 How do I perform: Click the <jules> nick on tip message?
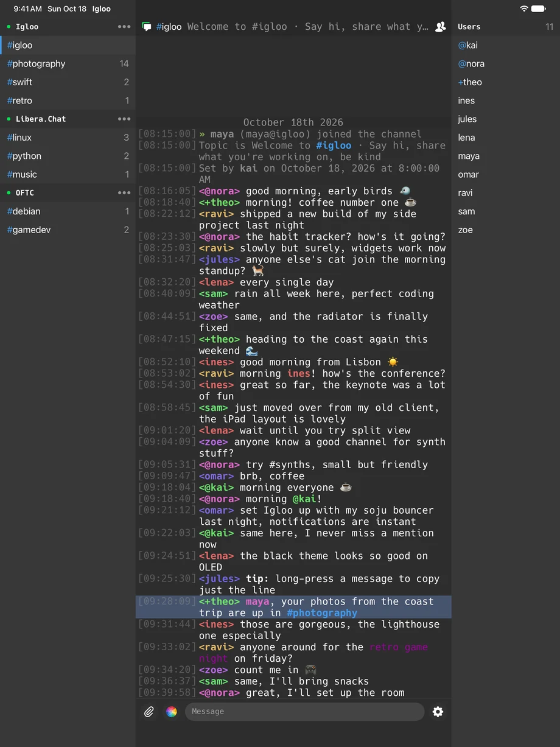tap(219, 579)
